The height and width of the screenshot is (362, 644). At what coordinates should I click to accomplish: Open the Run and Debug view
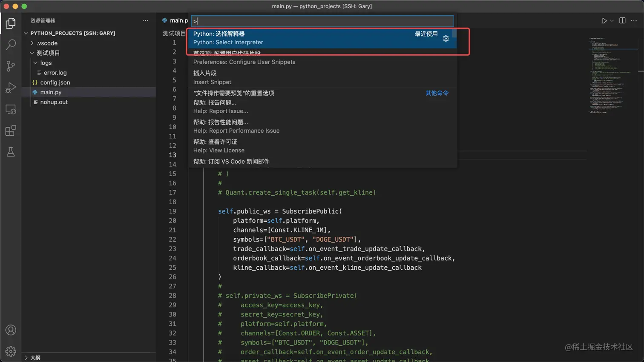point(11,87)
